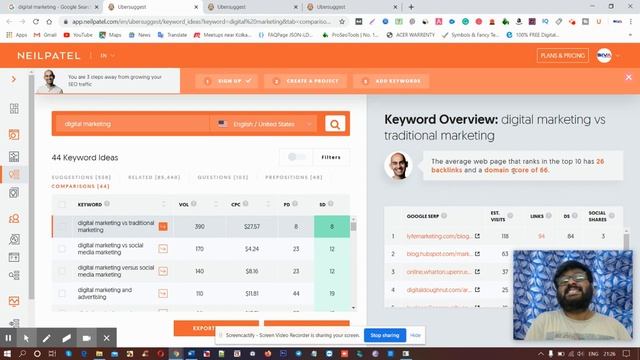Click the info icon beside PD header
Image resolution: width=640 pixels, height=360 pixels.
(295, 204)
